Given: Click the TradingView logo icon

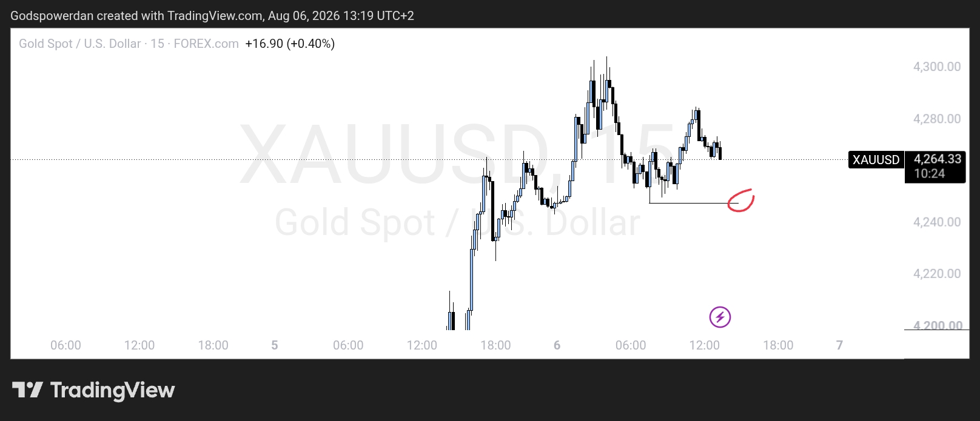Looking at the screenshot, I should point(27,390).
